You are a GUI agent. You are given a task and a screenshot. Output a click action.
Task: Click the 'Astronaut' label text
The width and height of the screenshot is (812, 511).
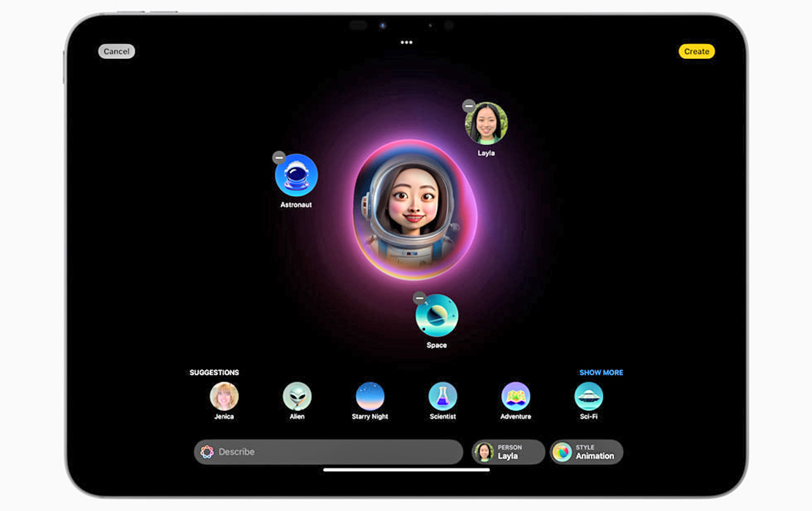(x=296, y=205)
